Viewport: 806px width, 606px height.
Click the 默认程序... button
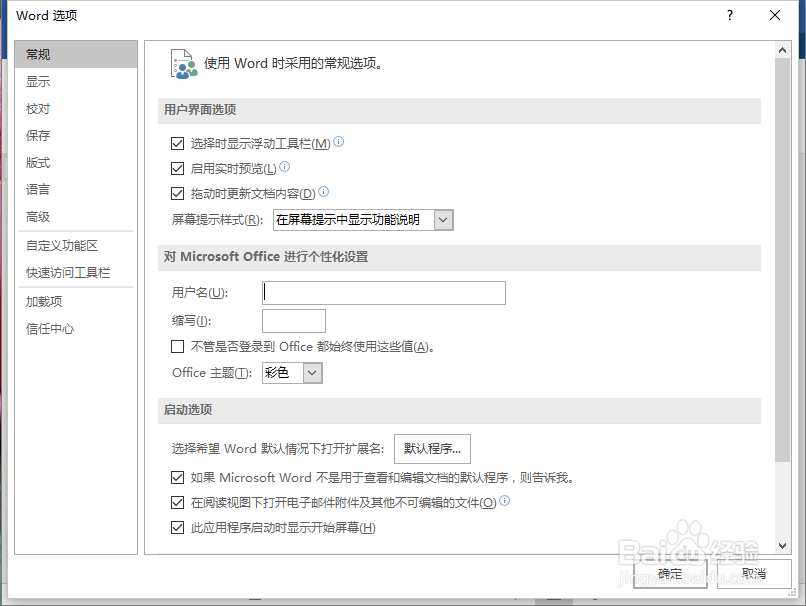click(x=432, y=449)
